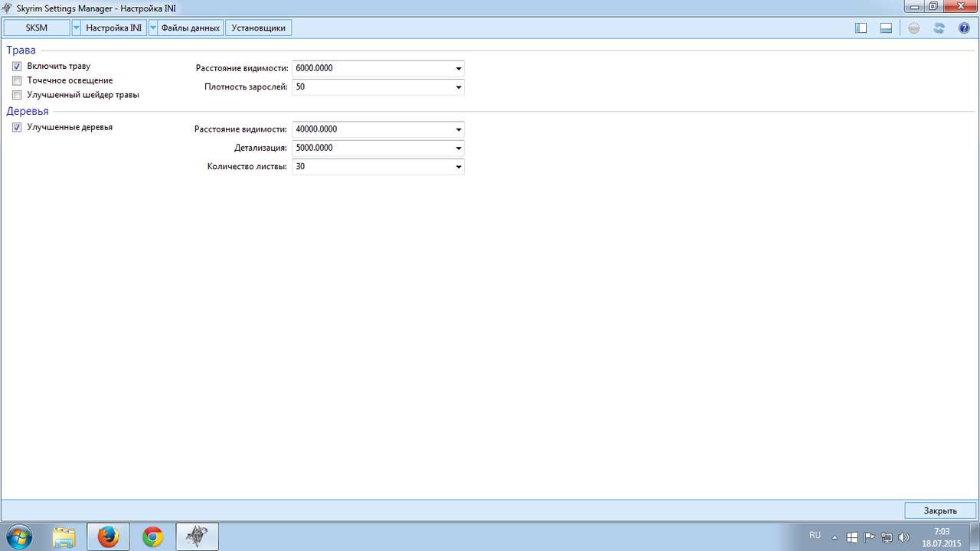Open Детализация dropdown showing 5000.0000

click(x=459, y=148)
